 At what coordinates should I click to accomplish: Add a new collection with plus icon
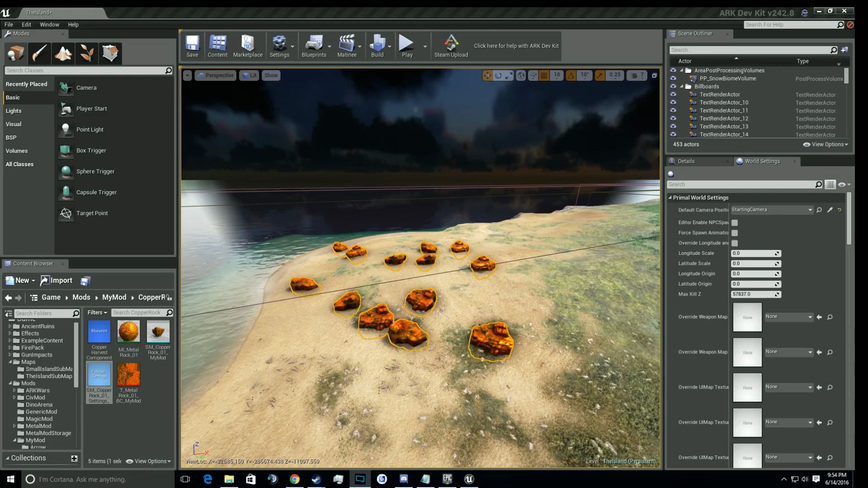[74, 458]
